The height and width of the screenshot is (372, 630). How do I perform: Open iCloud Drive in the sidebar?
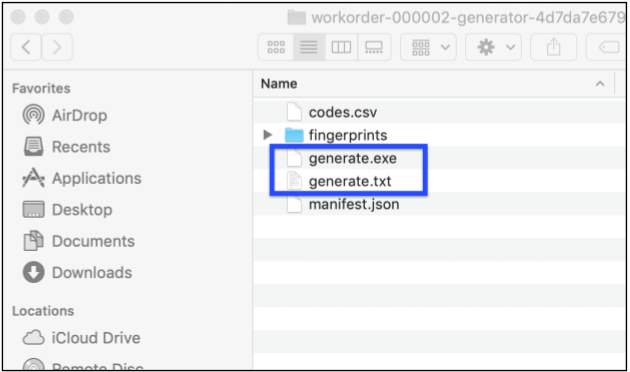coord(82,338)
